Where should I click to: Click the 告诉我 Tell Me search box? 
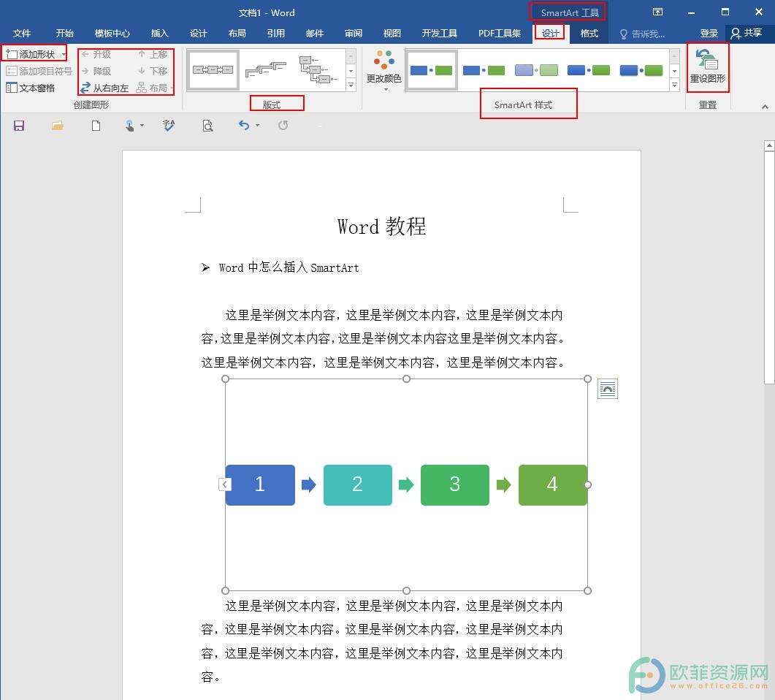646,33
